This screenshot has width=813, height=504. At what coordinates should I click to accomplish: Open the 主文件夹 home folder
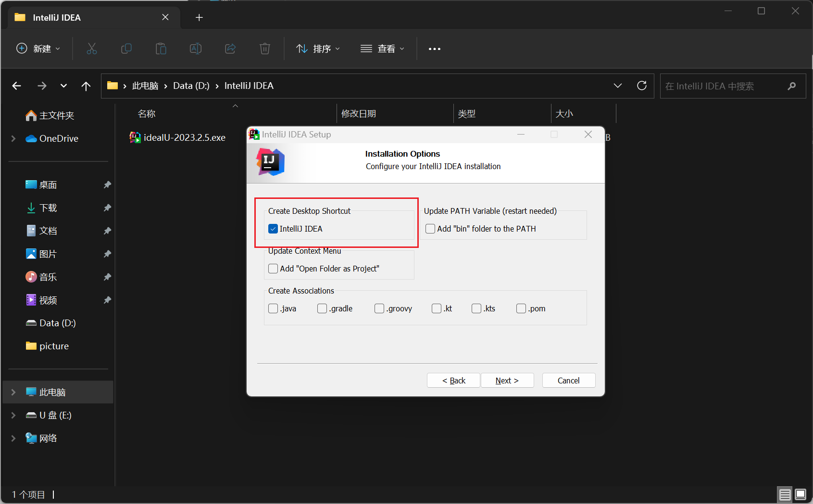50,115
